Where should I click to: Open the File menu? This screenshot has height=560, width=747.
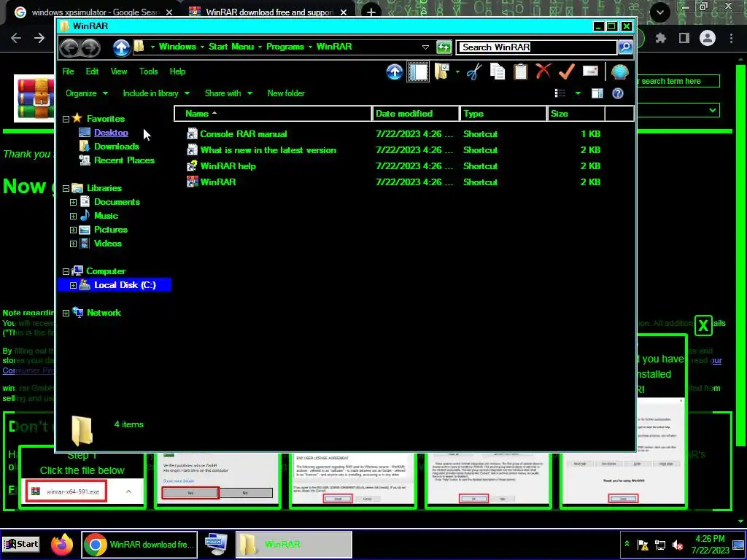click(x=68, y=71)
